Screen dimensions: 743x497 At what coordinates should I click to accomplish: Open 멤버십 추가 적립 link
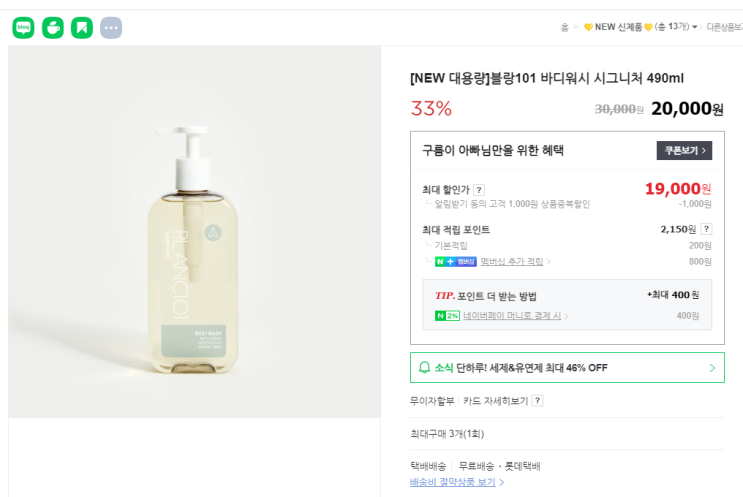[512, 262]
